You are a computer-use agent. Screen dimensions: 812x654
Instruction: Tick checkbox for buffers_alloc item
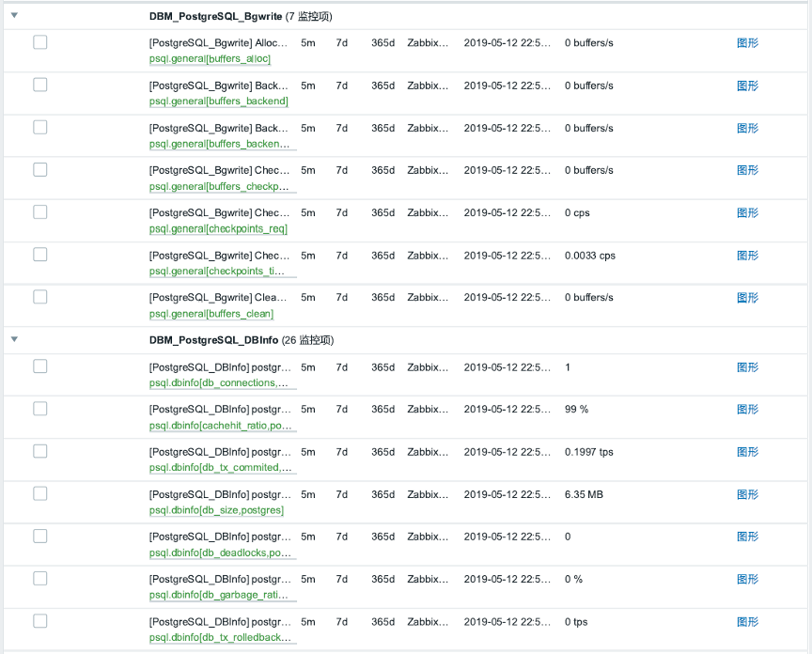tap(39, 42)
